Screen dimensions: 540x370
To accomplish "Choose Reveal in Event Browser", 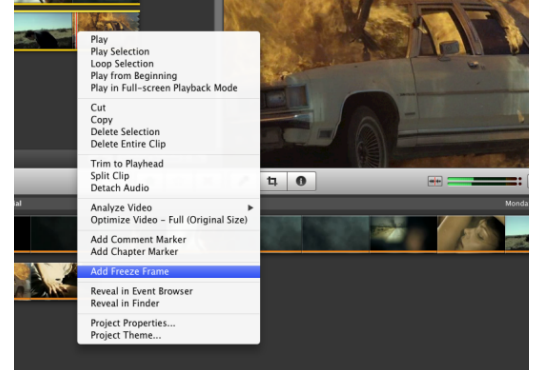I will point(168,291).
